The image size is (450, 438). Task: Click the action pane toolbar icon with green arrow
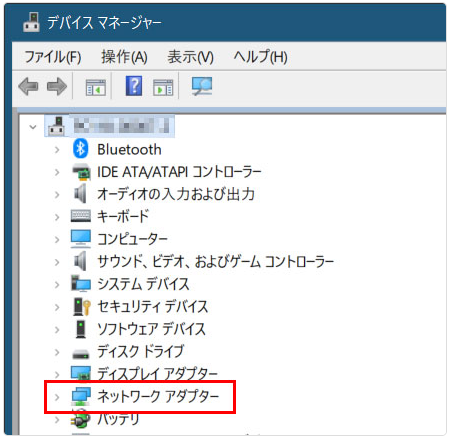click(x=163, y=87)
